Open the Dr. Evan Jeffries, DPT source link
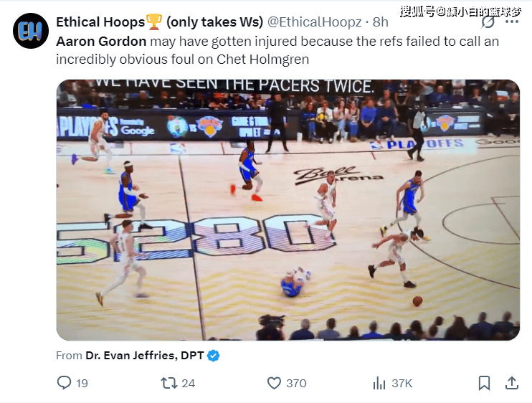This screenshot has height=403, width=532. [145, 355]
